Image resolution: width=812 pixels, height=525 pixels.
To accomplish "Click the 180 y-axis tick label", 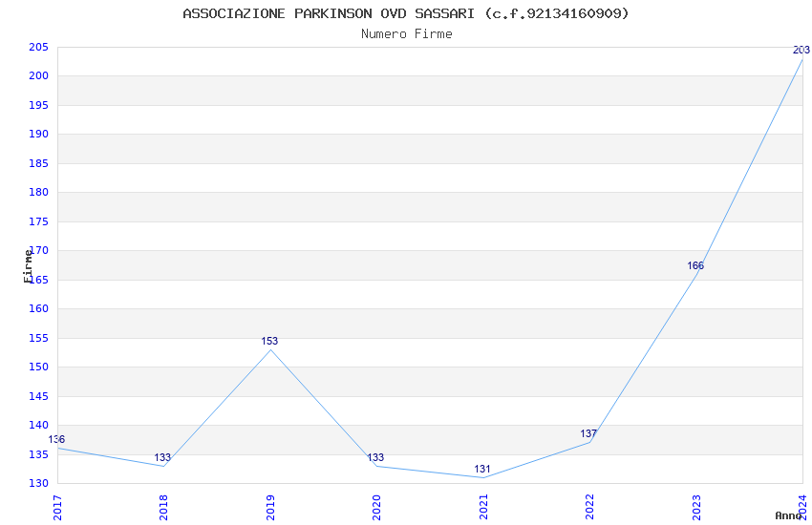I will (x=39, y=193).
